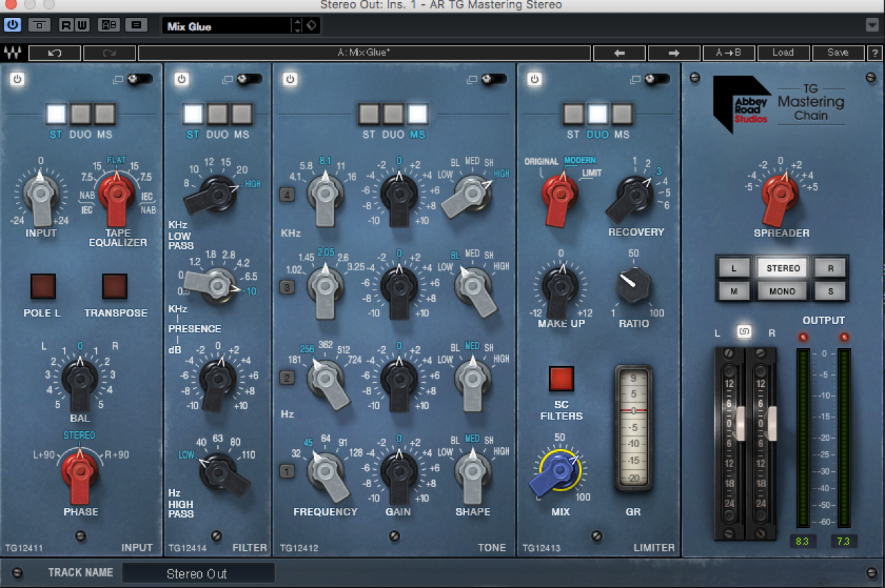Screen dimensions: 885x588
Task: Switch A/B comparison in host toolbar
Action: coord(109,26)
